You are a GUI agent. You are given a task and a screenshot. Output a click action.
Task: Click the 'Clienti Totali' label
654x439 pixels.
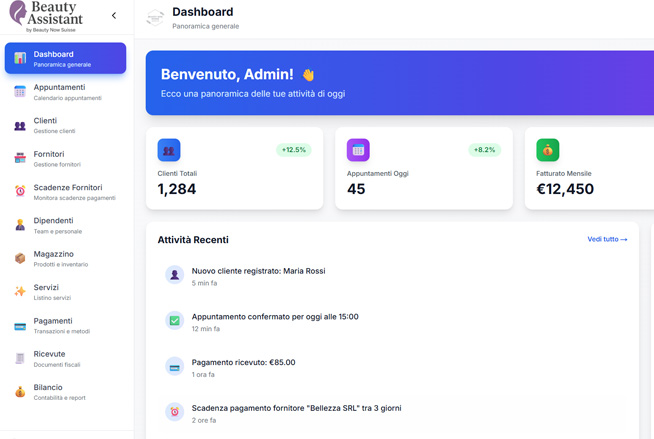[177, 173]
